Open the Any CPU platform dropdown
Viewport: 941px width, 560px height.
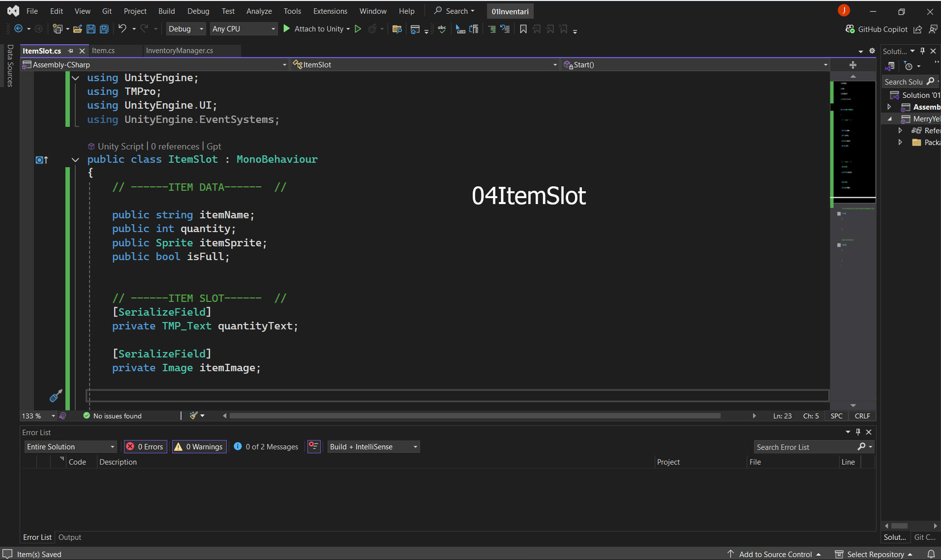(x=243, y=29)
